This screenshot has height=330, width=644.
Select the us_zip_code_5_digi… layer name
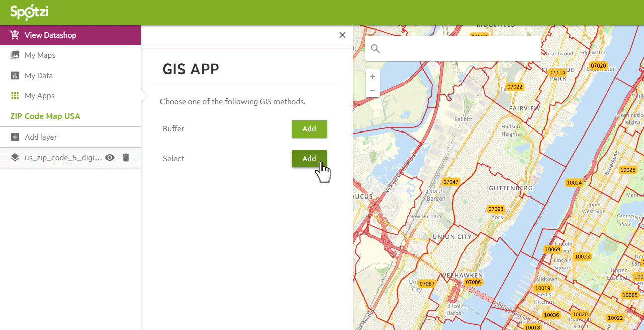63,158
